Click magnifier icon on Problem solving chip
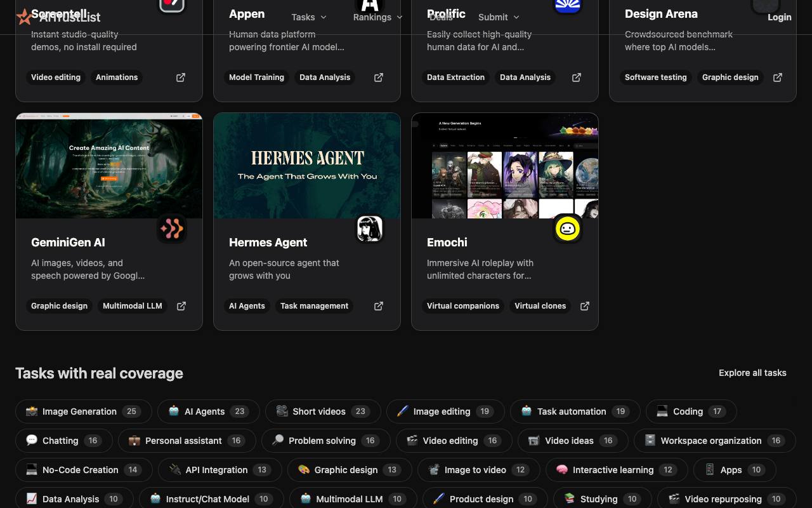Screen dimensions: 812x508 pyautogui.click(x=278, y=441)
